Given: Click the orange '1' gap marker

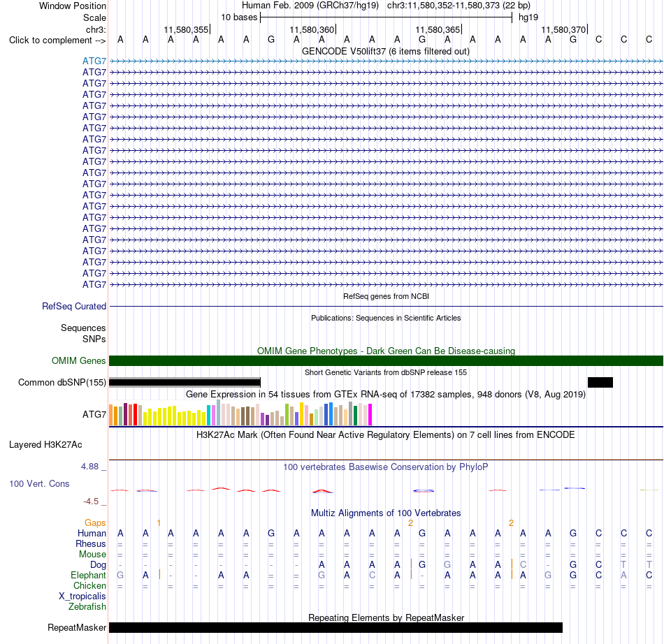Looking at the screenshot, I should pyautogui.click(x=159, y=523).
